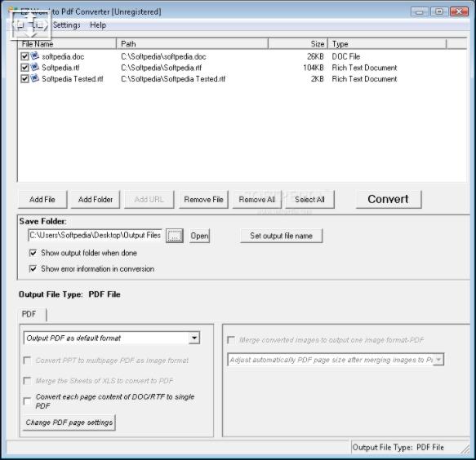The width and height of the screenshot is (476, 460).
Task: Click the softpedia.doc file icon
Action: 35,56
